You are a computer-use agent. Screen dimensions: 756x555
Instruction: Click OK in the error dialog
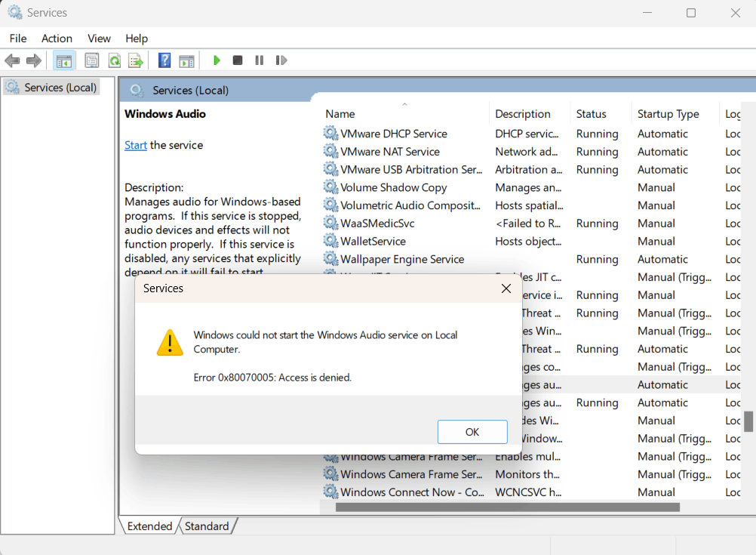[472, 432]
